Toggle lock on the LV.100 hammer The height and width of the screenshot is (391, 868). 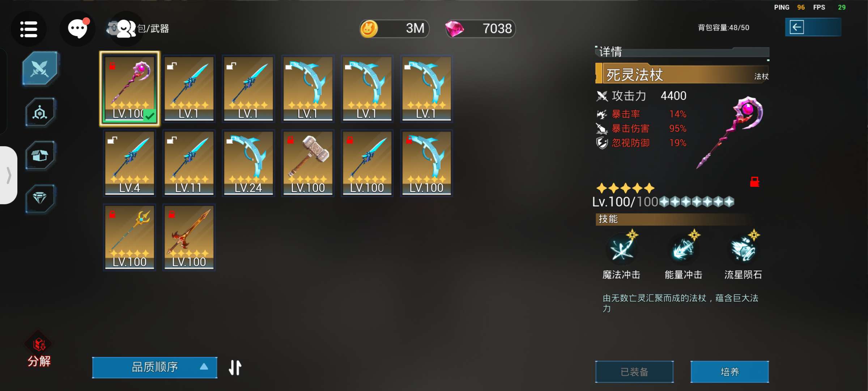coord(290,140)
